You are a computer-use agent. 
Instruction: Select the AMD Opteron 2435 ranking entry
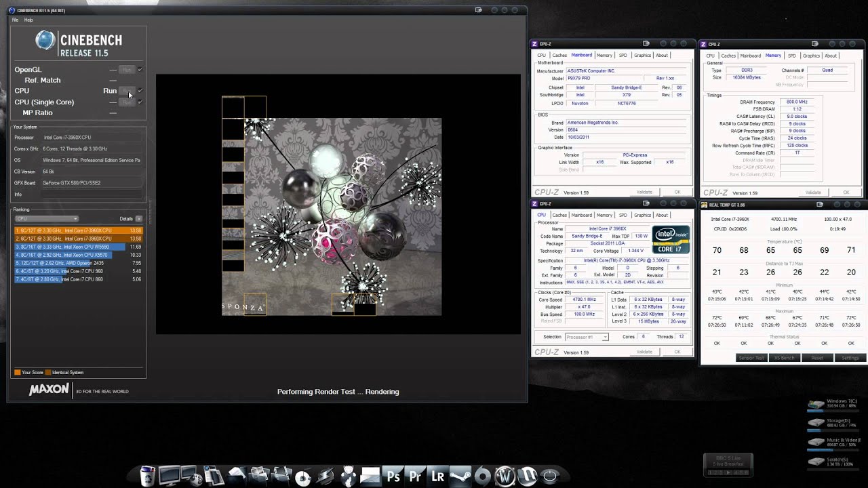click(x=78, y=263)
